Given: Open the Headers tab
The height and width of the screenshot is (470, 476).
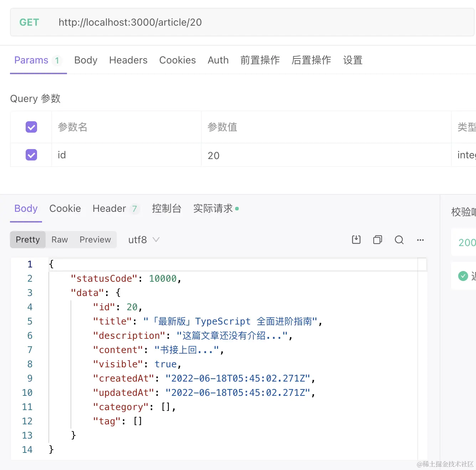Looking at the screenshot, I should tap(128, 60).
